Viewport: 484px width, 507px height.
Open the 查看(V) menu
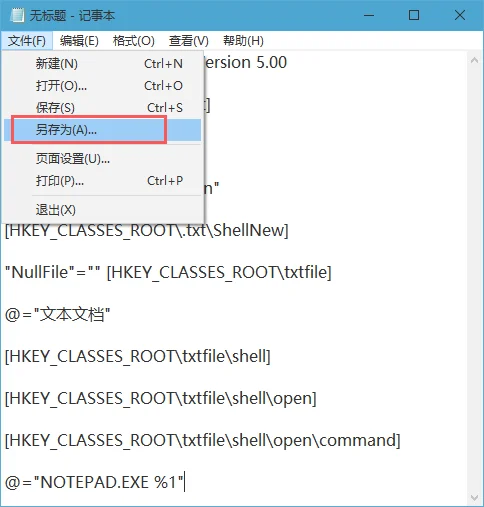[189, 41]
